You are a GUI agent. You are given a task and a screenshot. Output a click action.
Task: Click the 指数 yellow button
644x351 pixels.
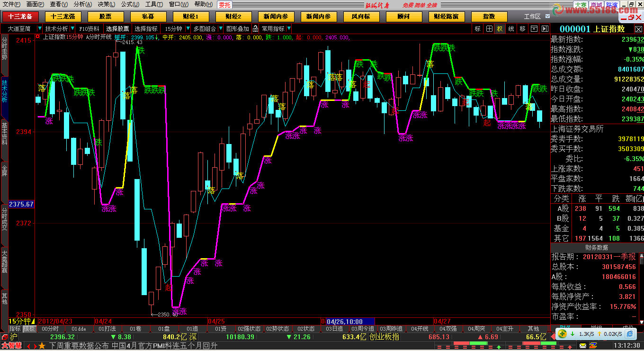coord(489,16)
